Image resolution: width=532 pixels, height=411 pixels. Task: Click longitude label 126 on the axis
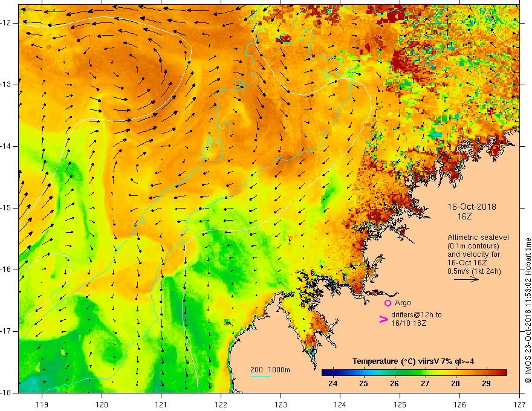coord(459,404)
